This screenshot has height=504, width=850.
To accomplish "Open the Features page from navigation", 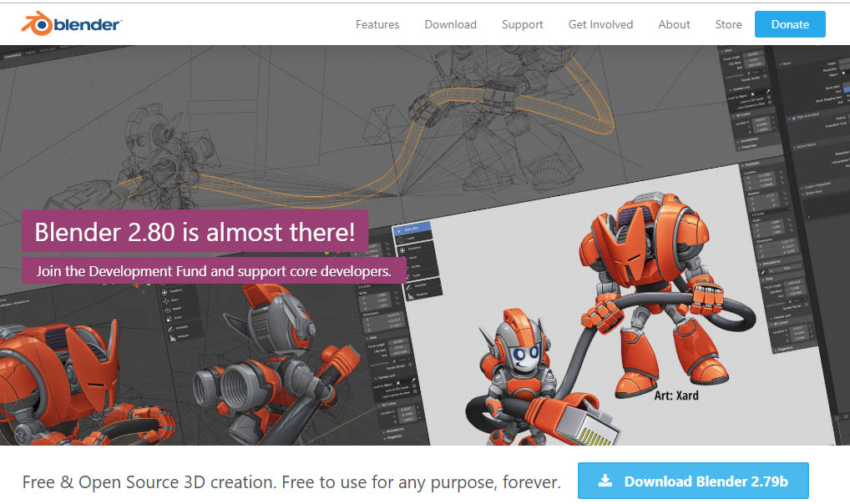I will pyautogui.click(x=377, y=24).
